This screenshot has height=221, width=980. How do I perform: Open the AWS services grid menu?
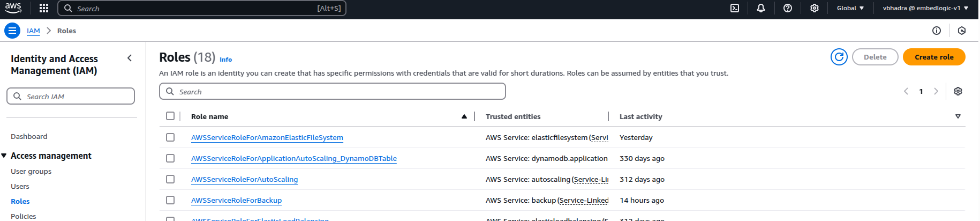[x=44, y=8]
